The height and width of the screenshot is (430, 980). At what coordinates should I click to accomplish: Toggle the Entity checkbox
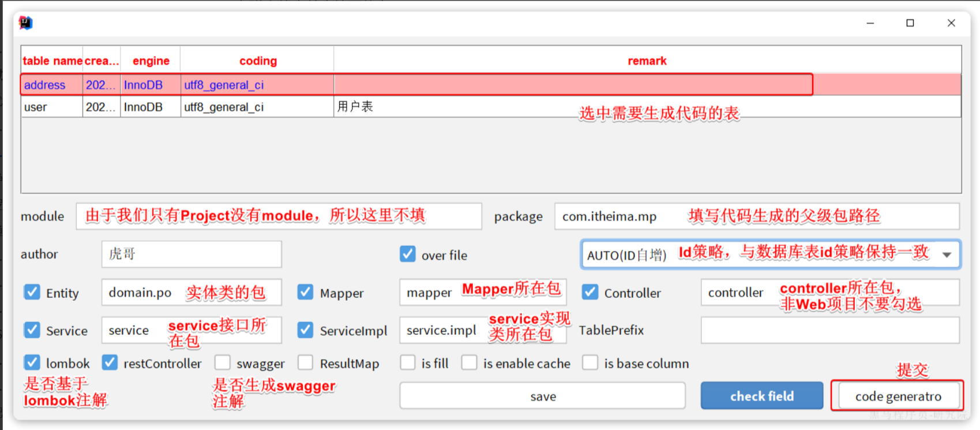(32, 292)
